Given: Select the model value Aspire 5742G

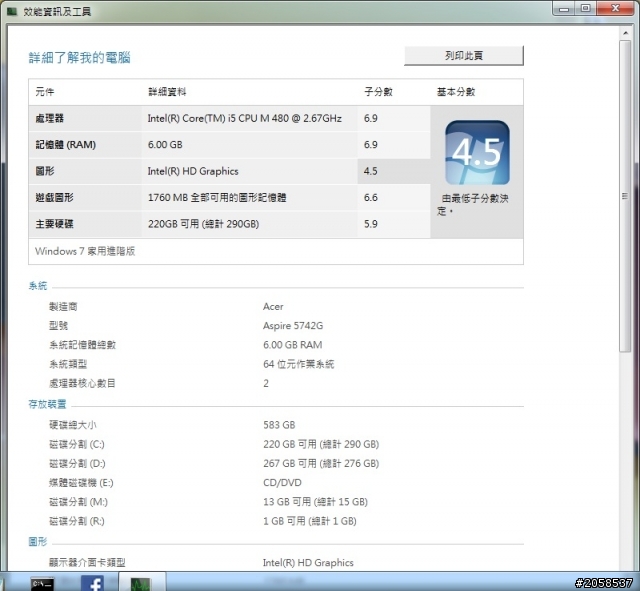Looking at the screenshot, I should tap(293, 326).
